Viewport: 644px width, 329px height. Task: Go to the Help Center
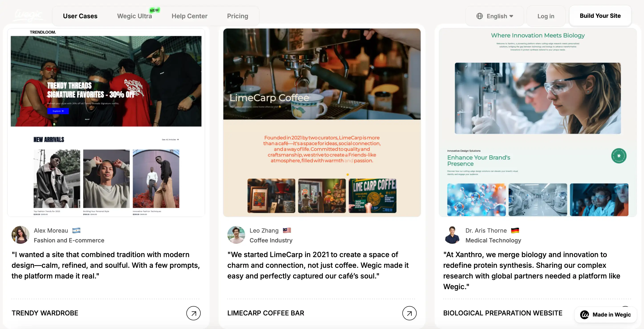(189, 16)
